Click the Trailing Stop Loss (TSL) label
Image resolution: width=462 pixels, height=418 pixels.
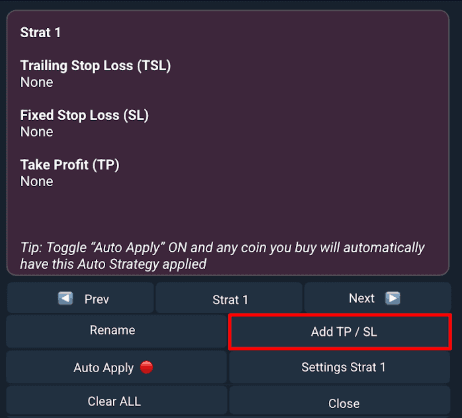pos(95,66)
